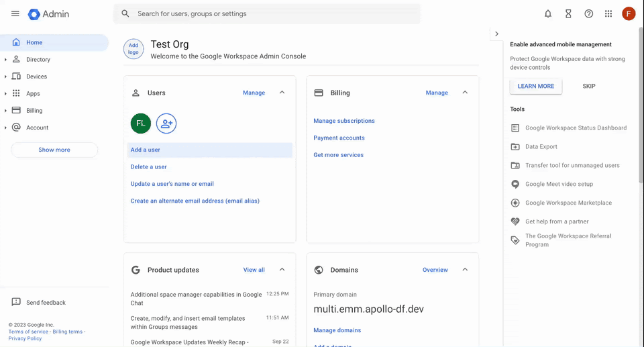Image resolution: width=644 pixels, height=347 pixels.
Task: Click the Domains globe icon
Action: coord(319,270)
